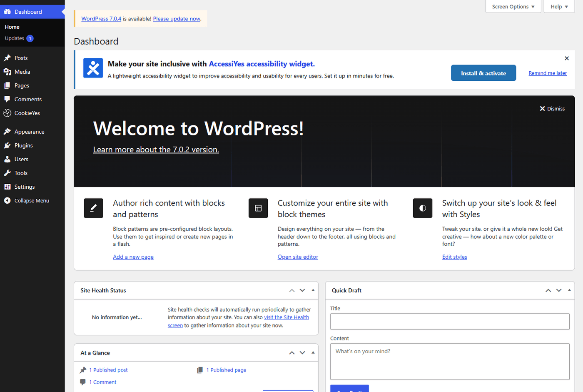This screenshot has width=583, height=392.
Task: Click the half-circle Styles icon
Action: [423, 208]
